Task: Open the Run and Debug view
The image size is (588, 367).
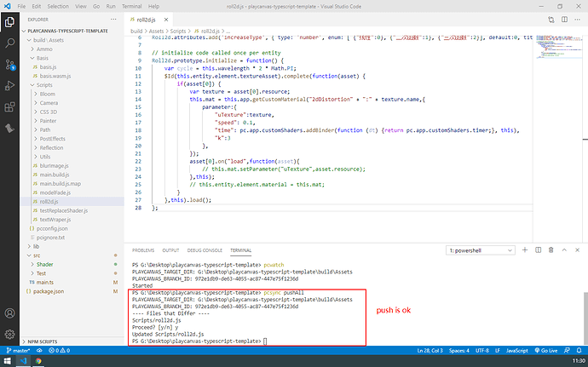Action: (x=9, y=86)
